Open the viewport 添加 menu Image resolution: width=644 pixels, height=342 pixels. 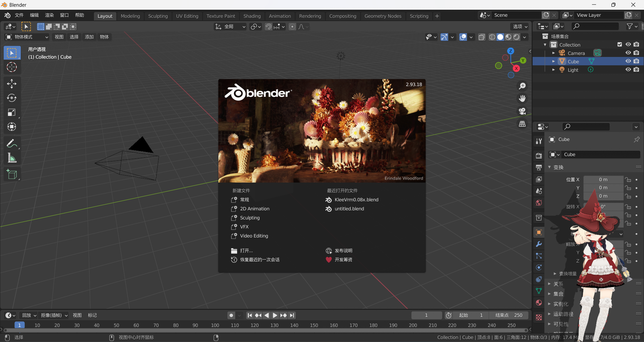(89, 37)
